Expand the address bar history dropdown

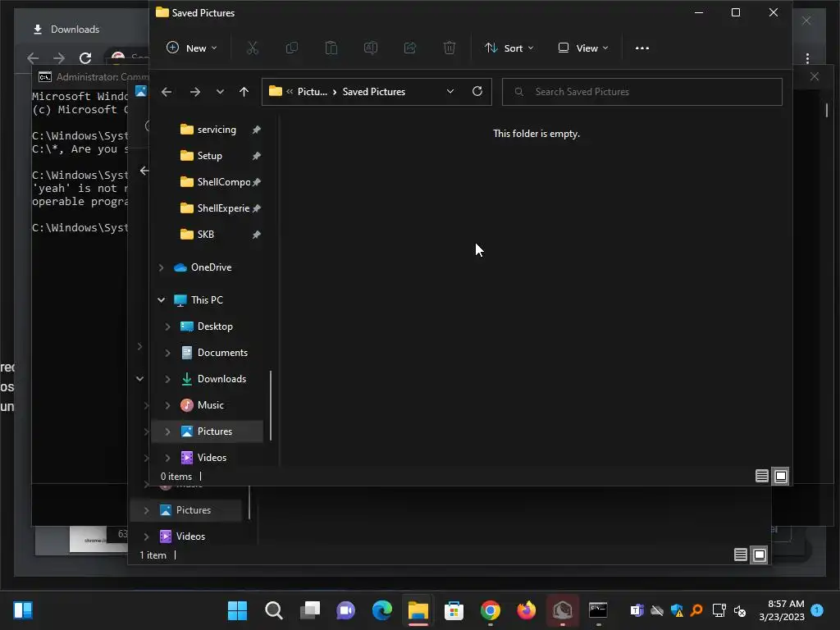[450, 92]
